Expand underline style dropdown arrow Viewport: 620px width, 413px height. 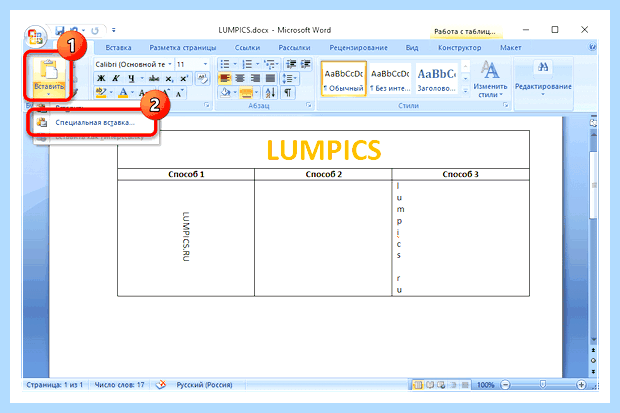coord(142,79)
